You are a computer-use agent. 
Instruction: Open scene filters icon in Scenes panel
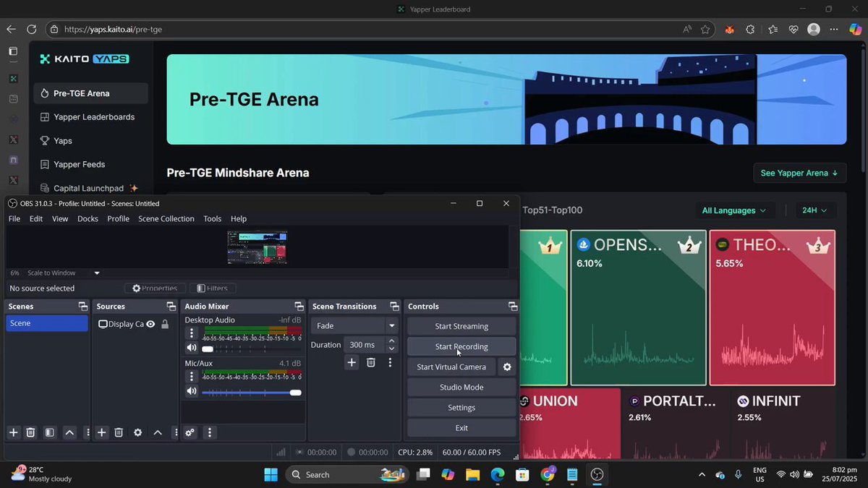pos(49,432)
